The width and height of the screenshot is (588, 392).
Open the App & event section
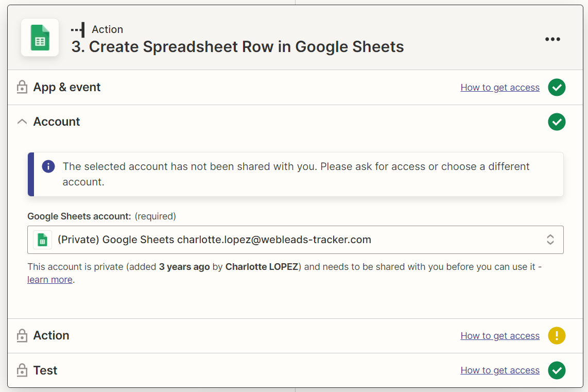pos(295,88)
